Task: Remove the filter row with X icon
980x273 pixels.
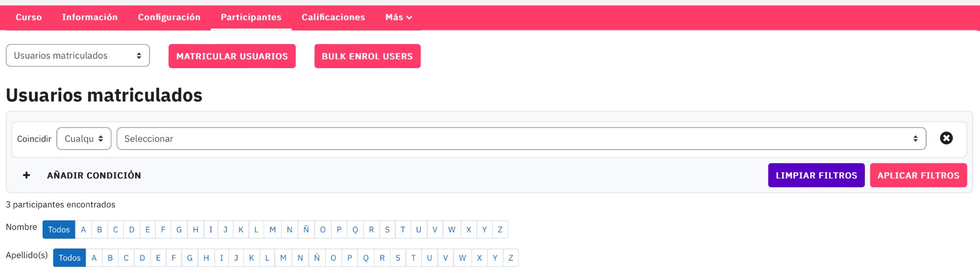Action: click(x=946, y=138)
